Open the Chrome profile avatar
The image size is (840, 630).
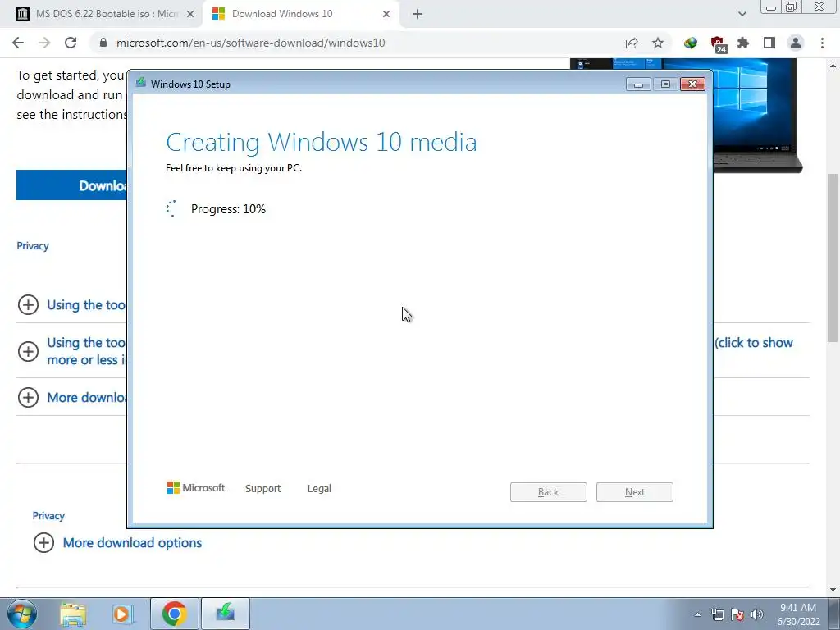796,43
